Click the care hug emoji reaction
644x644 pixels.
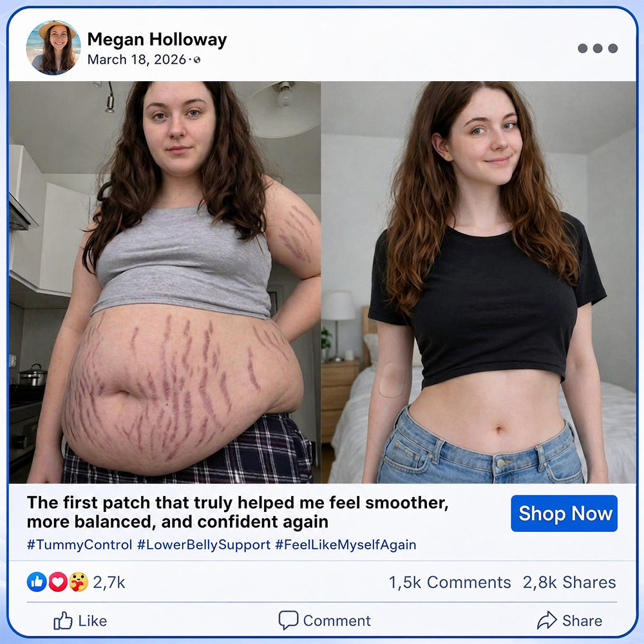pos(79,582)
